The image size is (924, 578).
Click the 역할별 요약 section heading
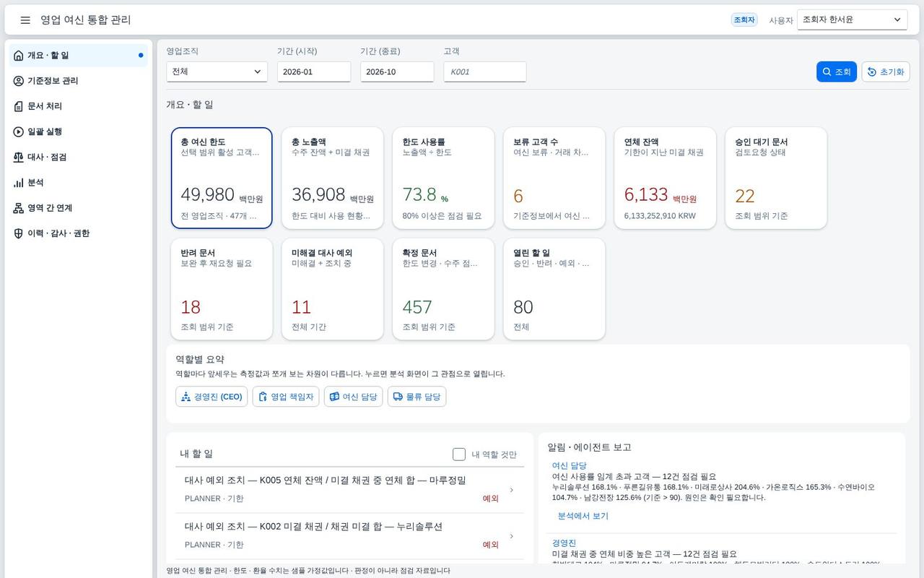[x=200, y=359]
